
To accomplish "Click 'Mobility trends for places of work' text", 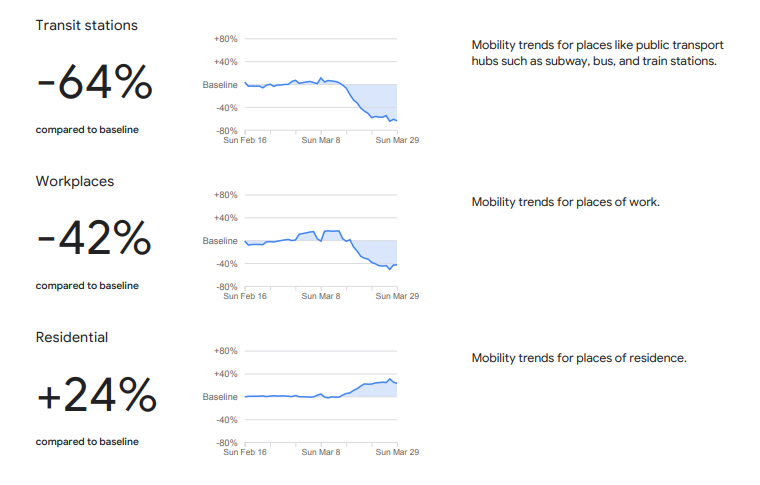I will click(x=565, y=202).
